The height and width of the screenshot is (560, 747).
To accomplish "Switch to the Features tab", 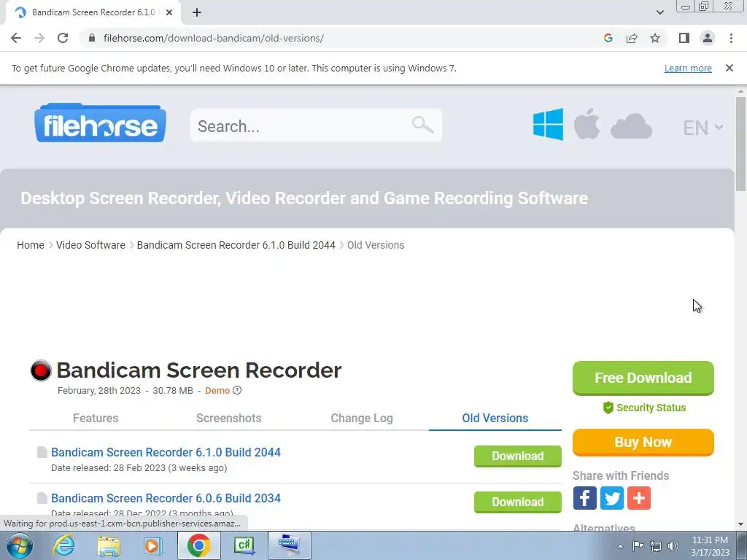I will 96,418.
